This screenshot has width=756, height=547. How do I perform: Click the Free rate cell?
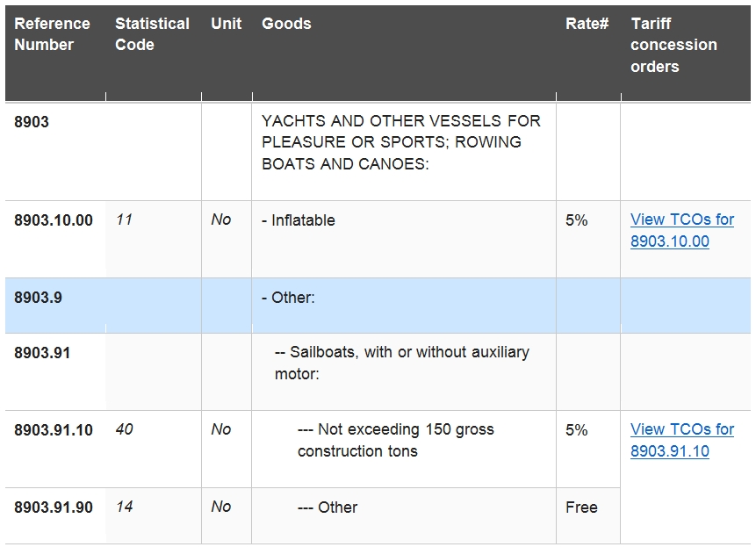581,507
